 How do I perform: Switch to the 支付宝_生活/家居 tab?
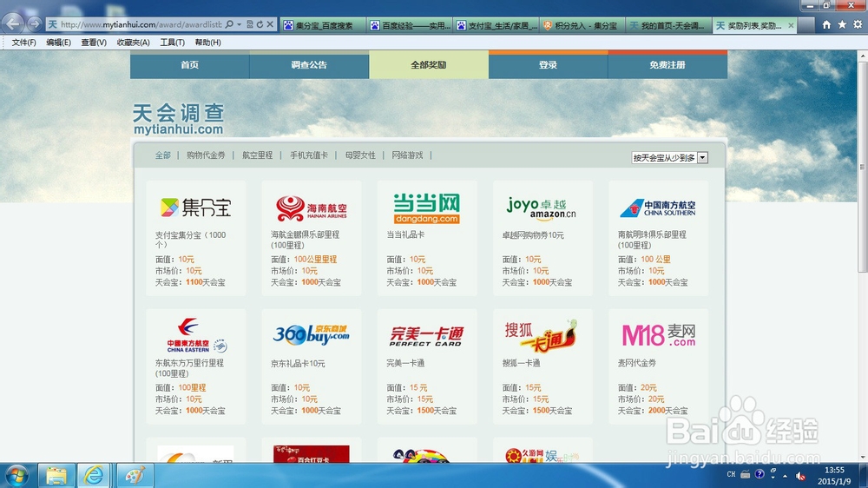(496, 25)
